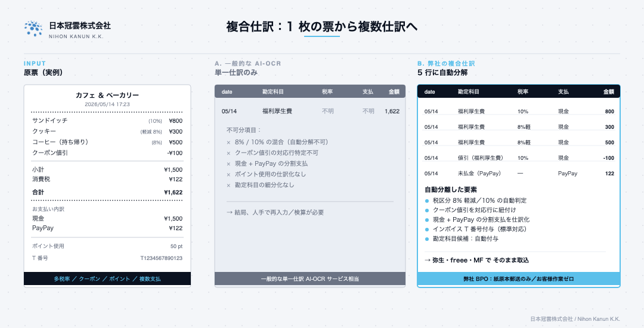
Task: Click the receipt title カフェ & ベーカリー
Action: [107, 95]
